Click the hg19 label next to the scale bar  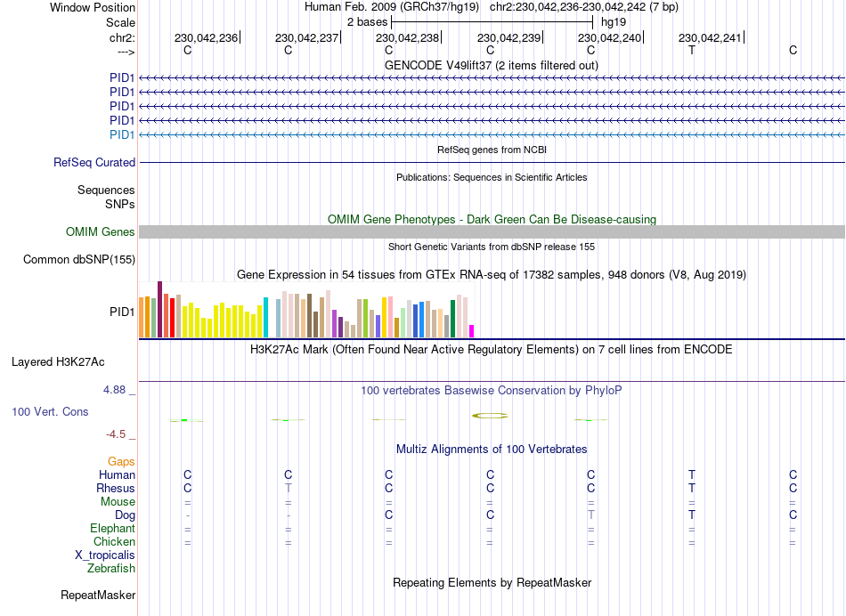click(614, 22)
